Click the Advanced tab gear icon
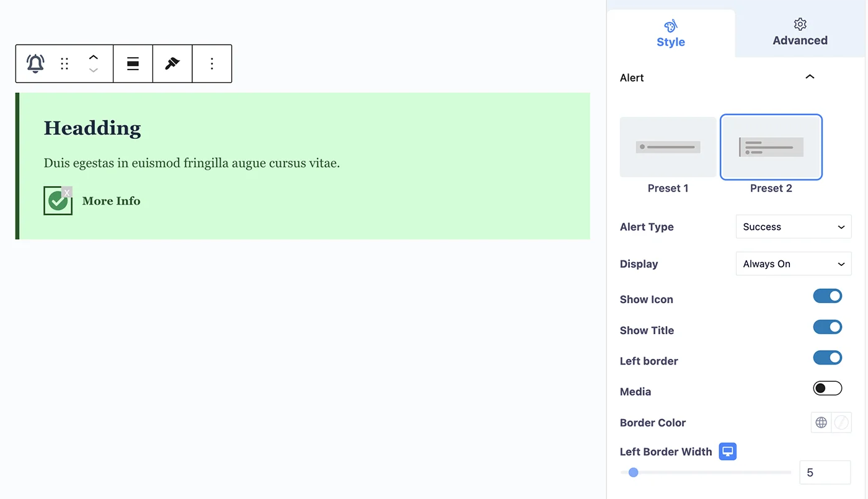The image size is (868, 499). click(x=800, y=24)
